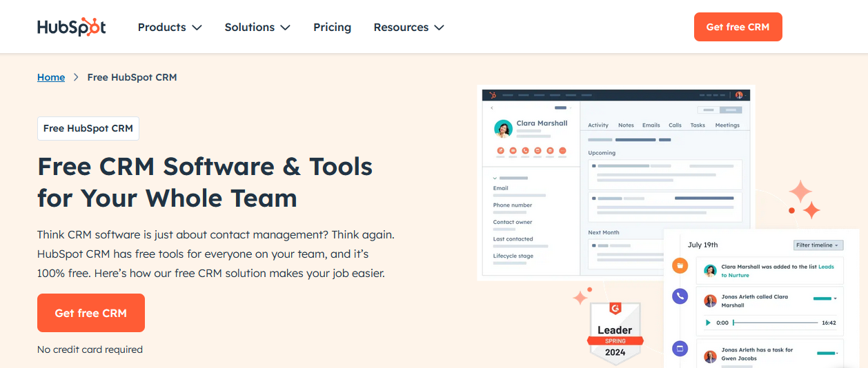Expand the dropdown arrow on the Gwen Jacobs task entry

tap(836, 354)
